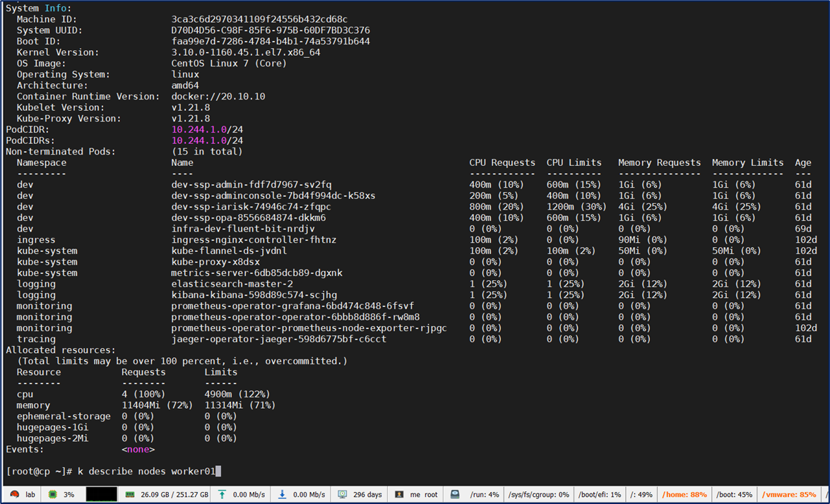Image resolution: width=830 pixels, height=504 pixels.
Task: Click the upload speed arrow icon
Action: point(222,495)
